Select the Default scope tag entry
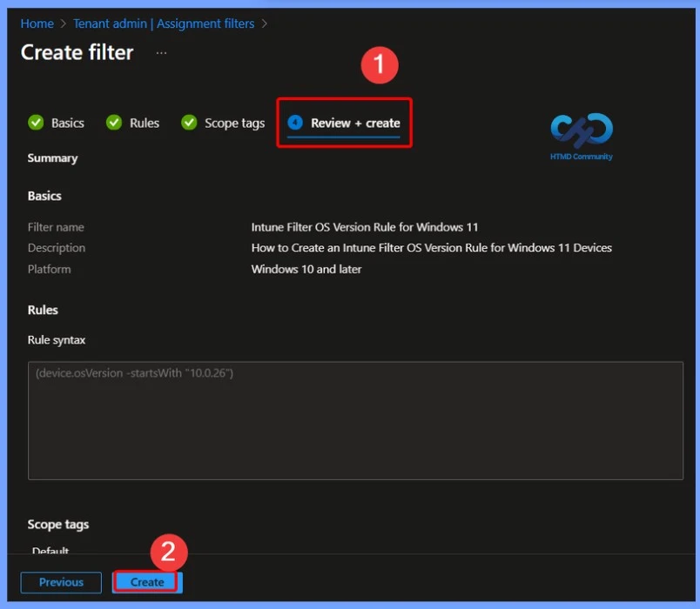Screen dimensions: 700x609 (50, 551)
